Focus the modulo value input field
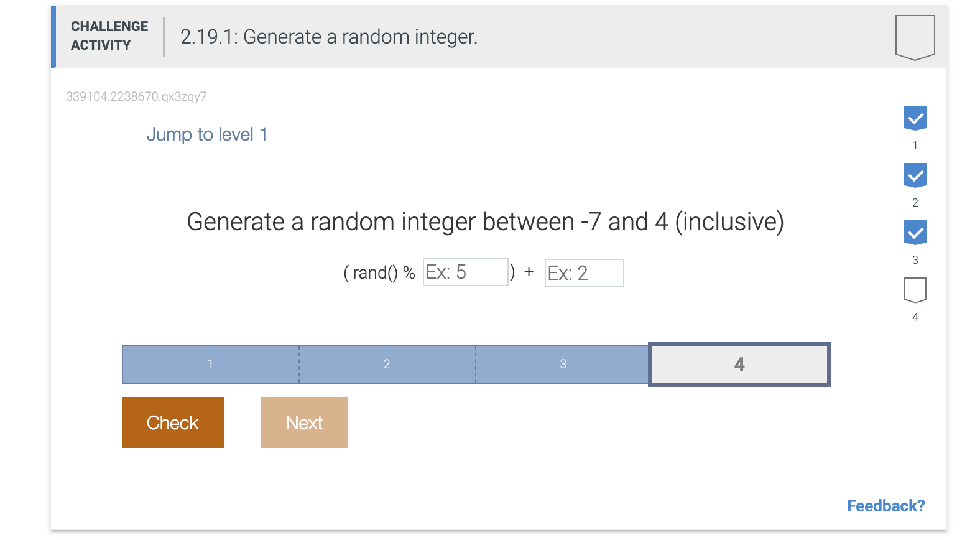 pos(466,272)
